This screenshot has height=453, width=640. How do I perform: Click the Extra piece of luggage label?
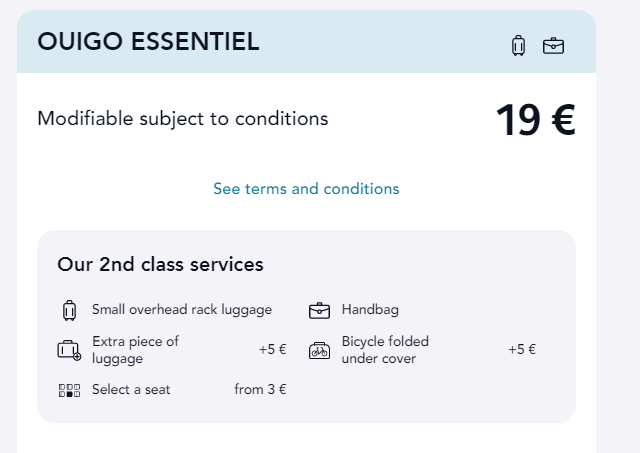tap(135, 350)
